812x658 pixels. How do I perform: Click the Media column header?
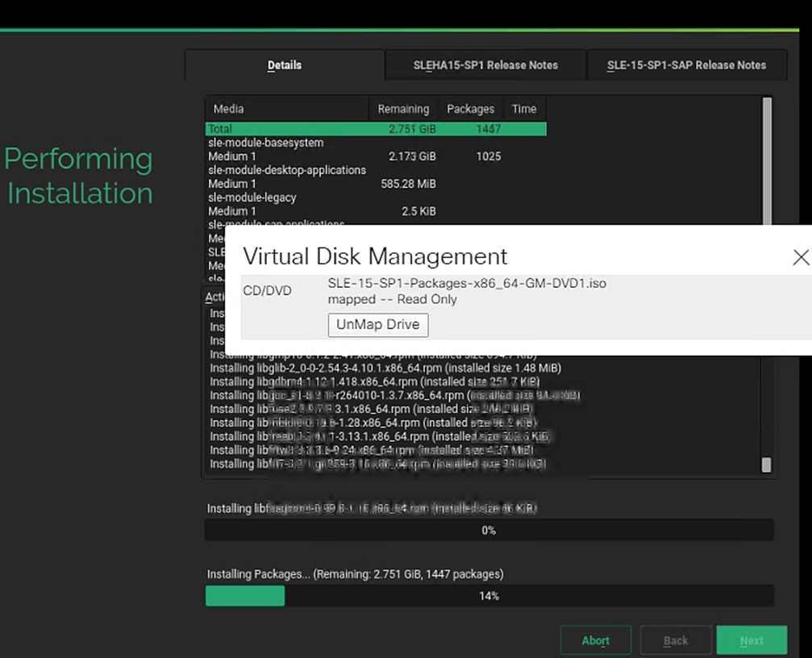pyautogui.click(x=287, y=109)
